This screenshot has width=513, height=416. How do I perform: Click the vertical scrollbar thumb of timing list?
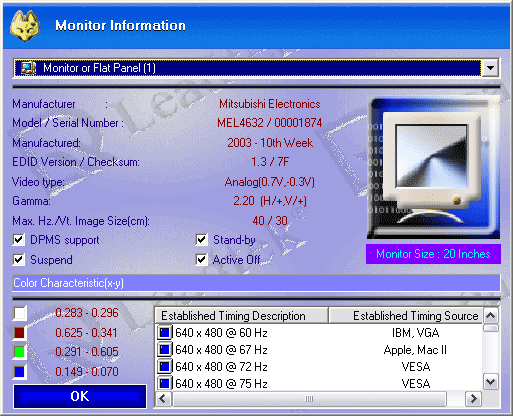pyautogui.click(x=491, y=328)
